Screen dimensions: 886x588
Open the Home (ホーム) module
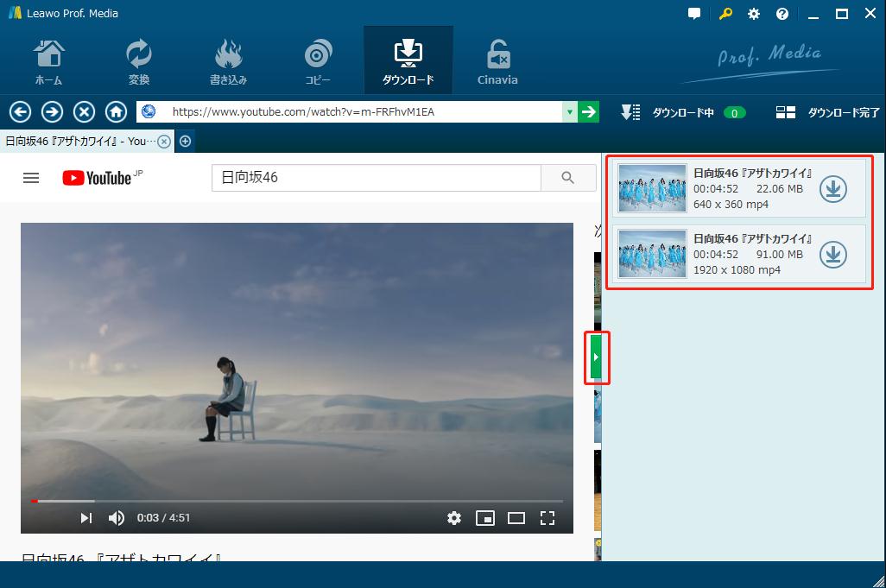point(48,61)
